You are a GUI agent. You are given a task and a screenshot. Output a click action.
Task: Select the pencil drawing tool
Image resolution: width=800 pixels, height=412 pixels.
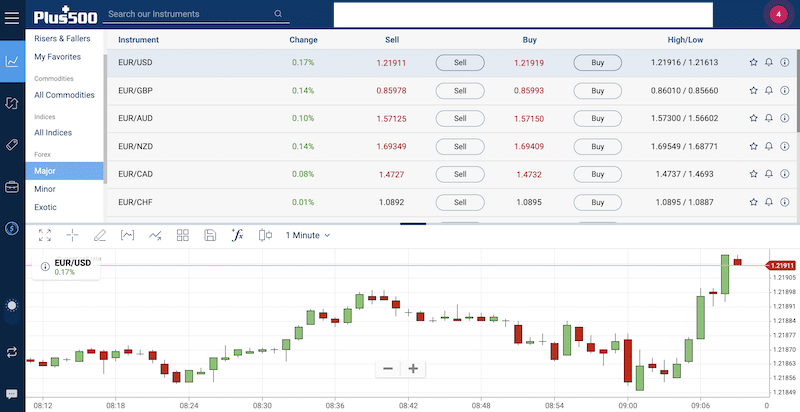click(x=100, y=235)
